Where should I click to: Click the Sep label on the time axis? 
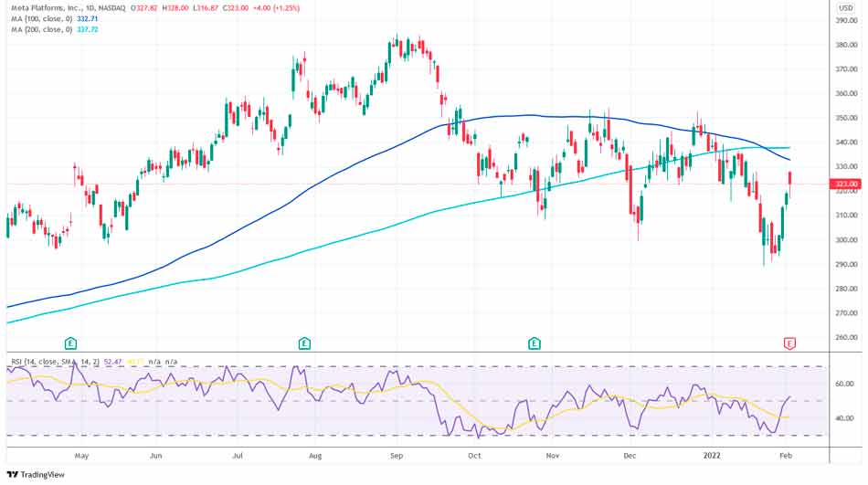(x=397, y=454)
